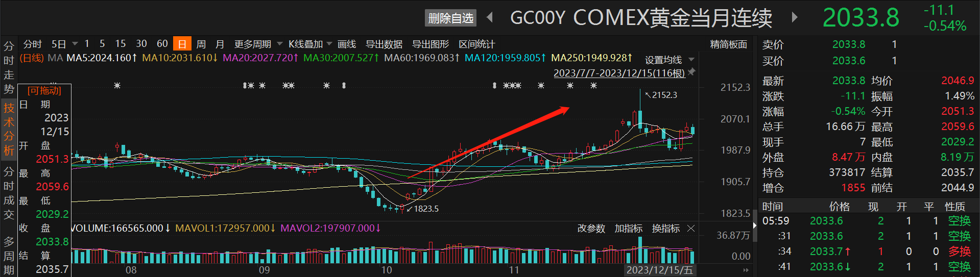This screenshot has width=980, height=277.
Task: Select the 5-minute period
Action: coord(102,44)
